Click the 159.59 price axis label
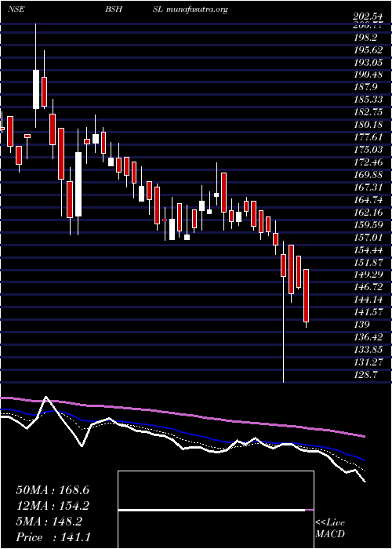The width and height of the screenshot is (392, 549). coord(368,224)
